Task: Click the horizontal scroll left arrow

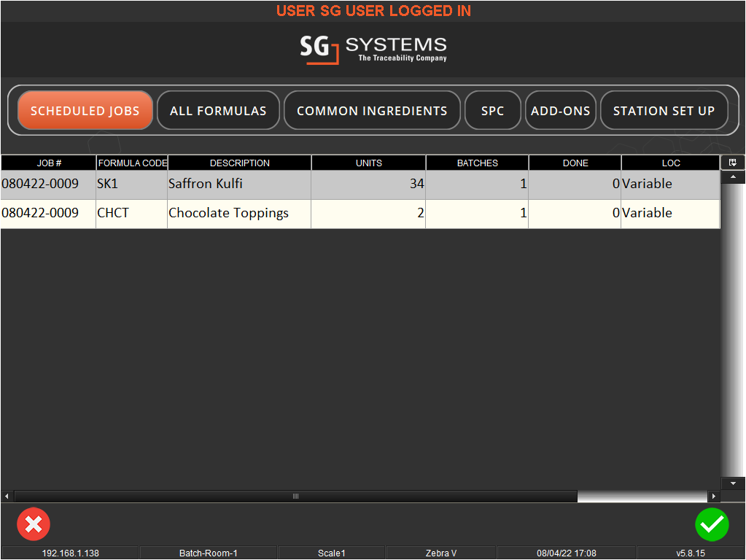Action: pyautogui.click(x=7, y=497)
